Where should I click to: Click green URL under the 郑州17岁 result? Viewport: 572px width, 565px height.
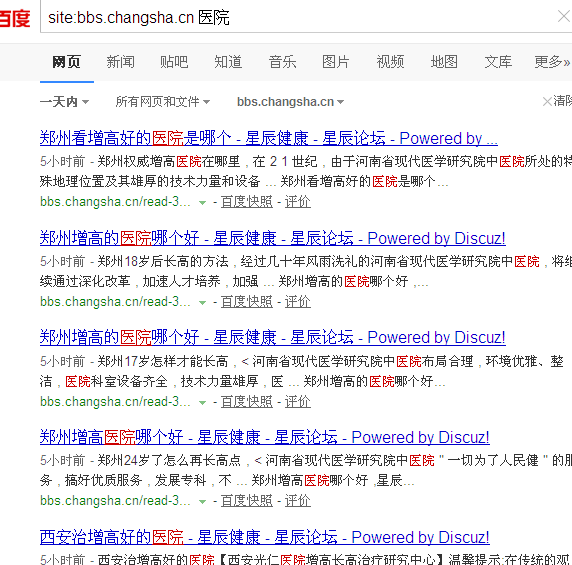pyautogui.click(x=115, y=402)
